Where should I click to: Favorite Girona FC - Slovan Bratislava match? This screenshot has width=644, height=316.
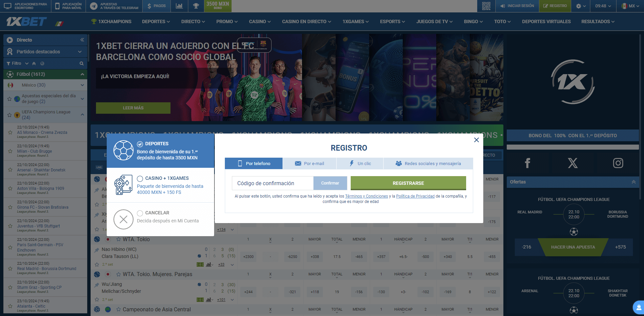click(10, 207)
